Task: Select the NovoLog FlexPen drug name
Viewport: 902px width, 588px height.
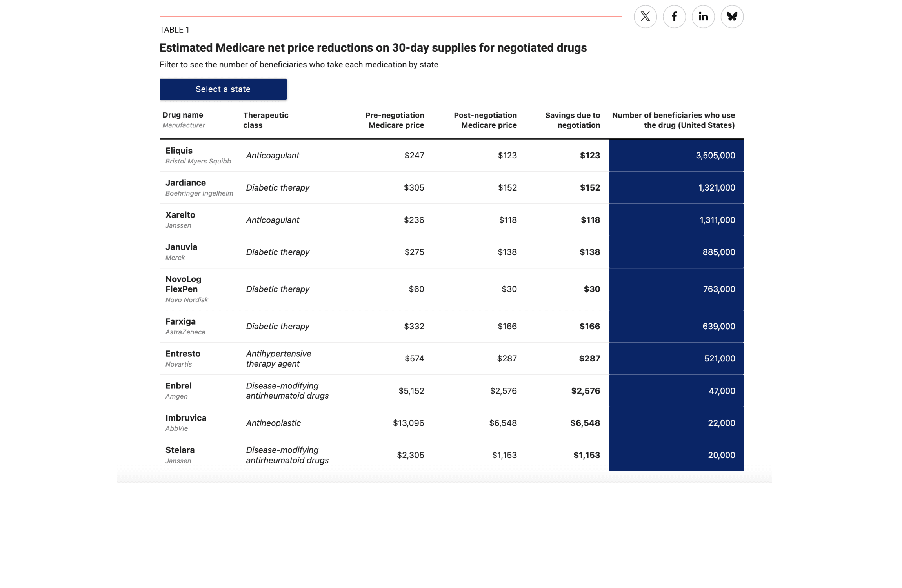Action: click(x=183, y=284)
